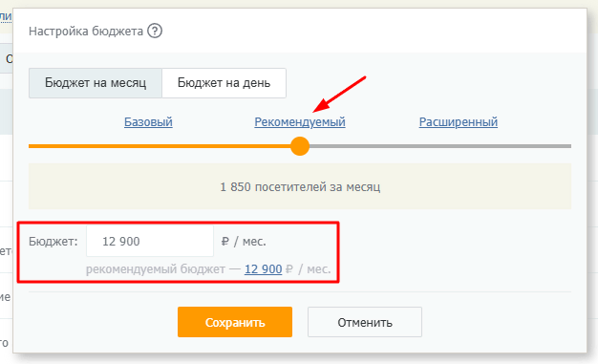
Task: Click the red arrow pointing to Рекомендуемый
Action: (339, 95)
